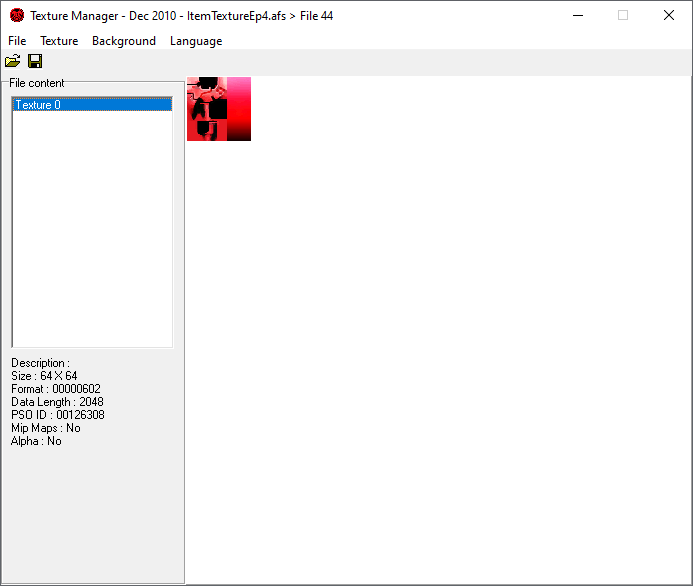Click the Mip Maps : No text
The image size is (693, 586).
pos(46,428)
